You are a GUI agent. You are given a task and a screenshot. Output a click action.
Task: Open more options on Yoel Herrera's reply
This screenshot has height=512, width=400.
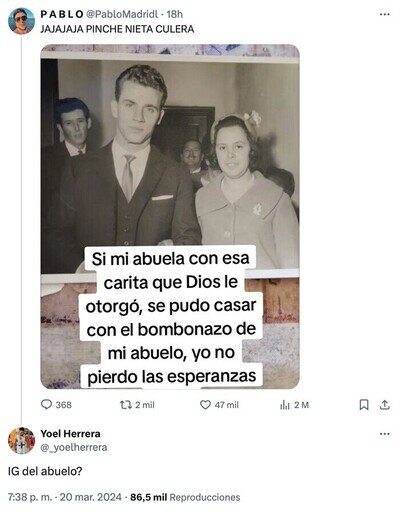point(385,434)
